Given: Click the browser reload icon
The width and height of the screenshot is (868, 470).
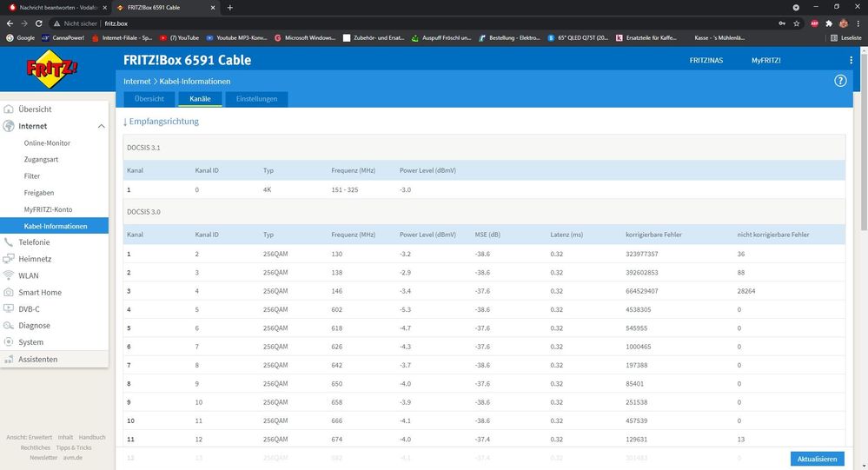Looking at the screenshot, I should pyautogui.click(x=39, y=23).
